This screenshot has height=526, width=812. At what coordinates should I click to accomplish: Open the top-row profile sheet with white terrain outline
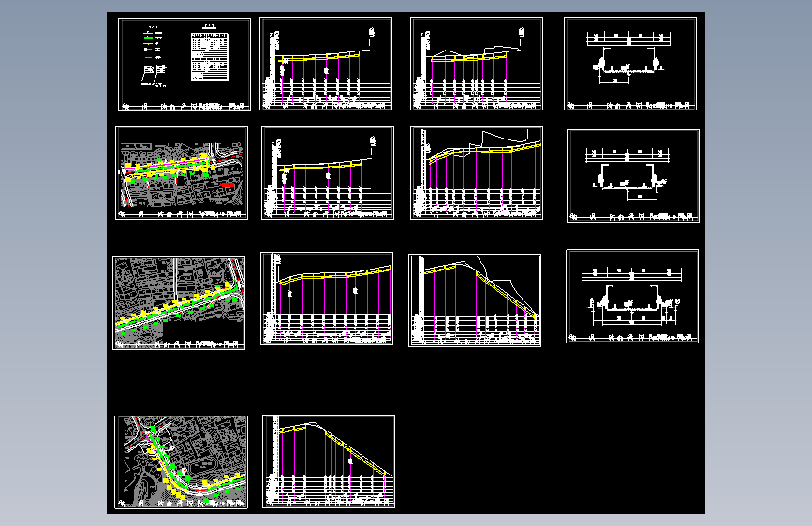click(x=477, y=64)
